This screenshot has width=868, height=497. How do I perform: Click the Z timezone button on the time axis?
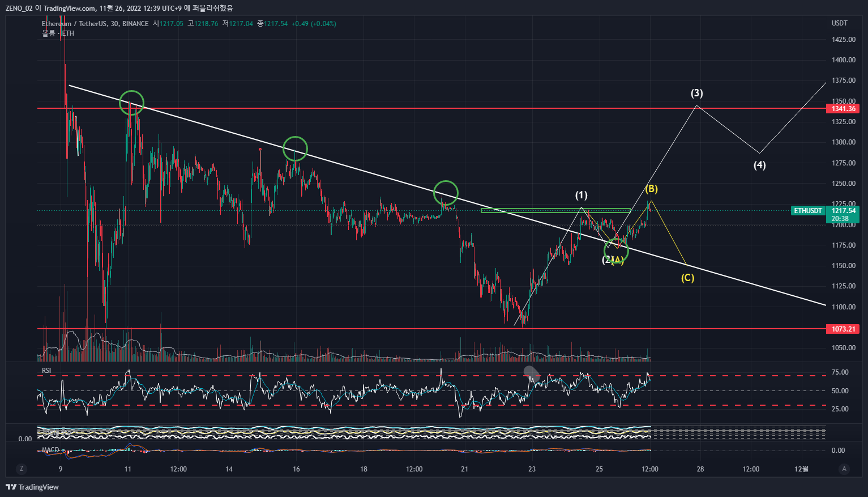(x=22, y=469)
